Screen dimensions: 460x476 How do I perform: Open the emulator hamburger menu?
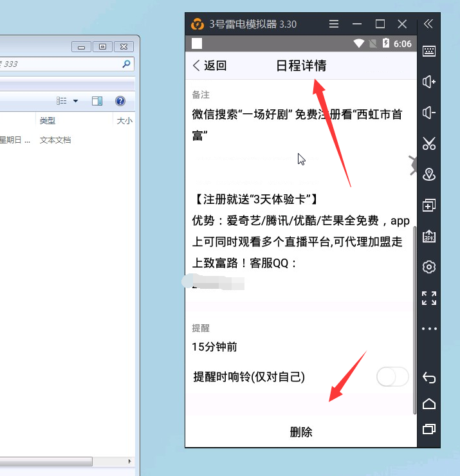point(334,24)
